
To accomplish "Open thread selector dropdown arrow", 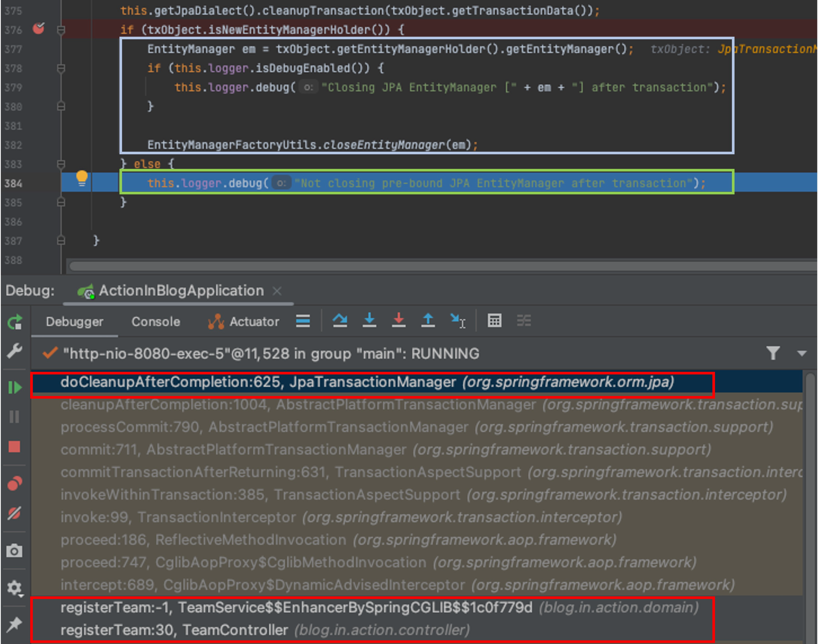I will click(802, 353).
